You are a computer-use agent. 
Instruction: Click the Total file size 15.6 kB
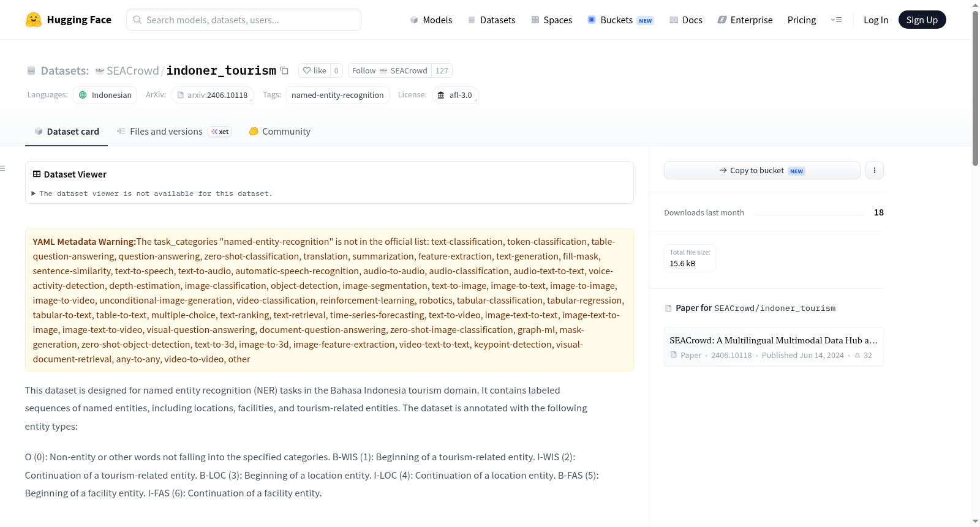tap(690, 258)
